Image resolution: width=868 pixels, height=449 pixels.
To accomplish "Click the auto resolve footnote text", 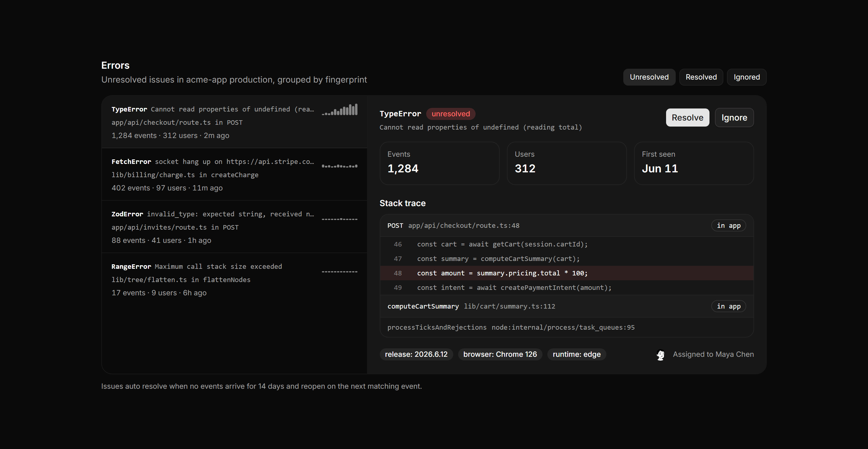I will point(262,386).
